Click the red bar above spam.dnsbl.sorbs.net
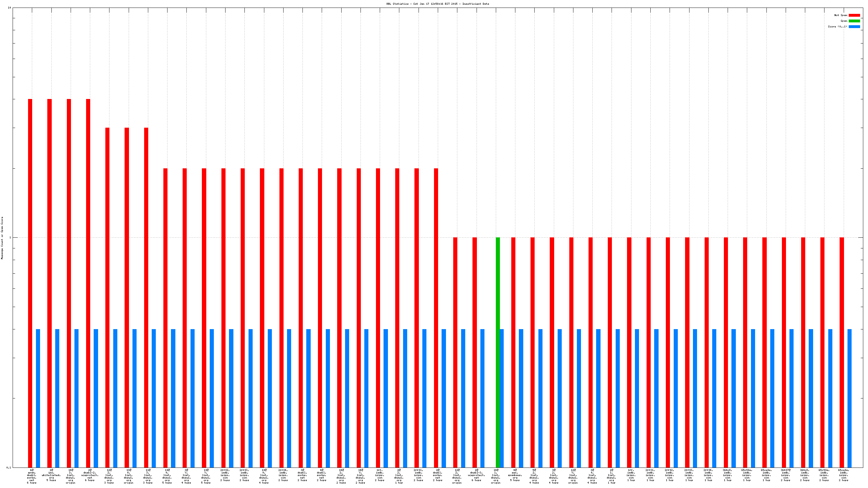Image resolution: width=868 pixels, height=488 pixels. click(30, 283)
